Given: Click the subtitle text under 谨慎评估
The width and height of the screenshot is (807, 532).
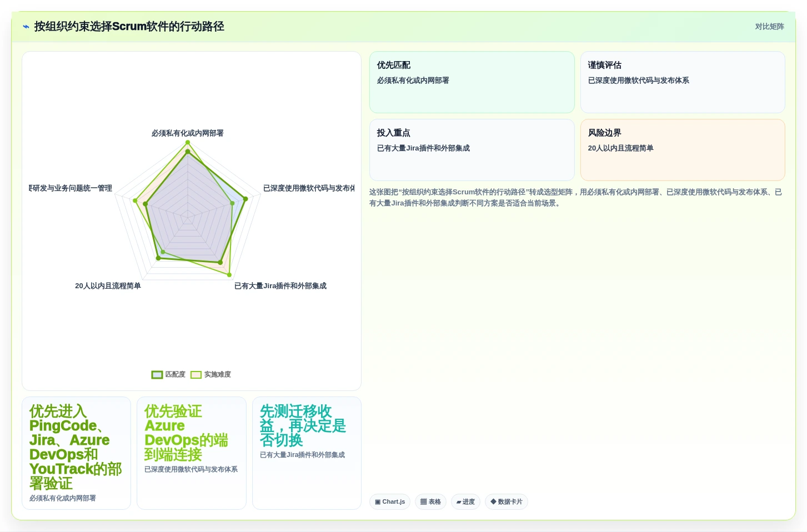Looking at the screenshot, I should click(639, 81).
